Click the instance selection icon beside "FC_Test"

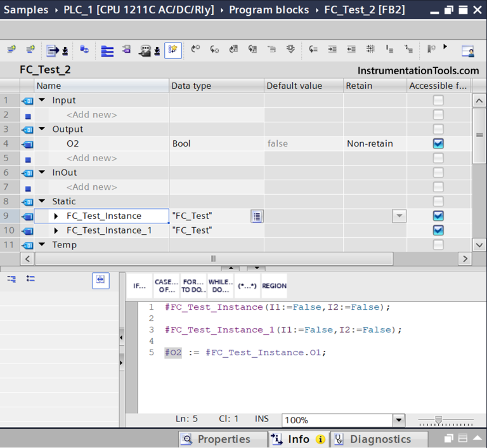(x=256, y=216)
